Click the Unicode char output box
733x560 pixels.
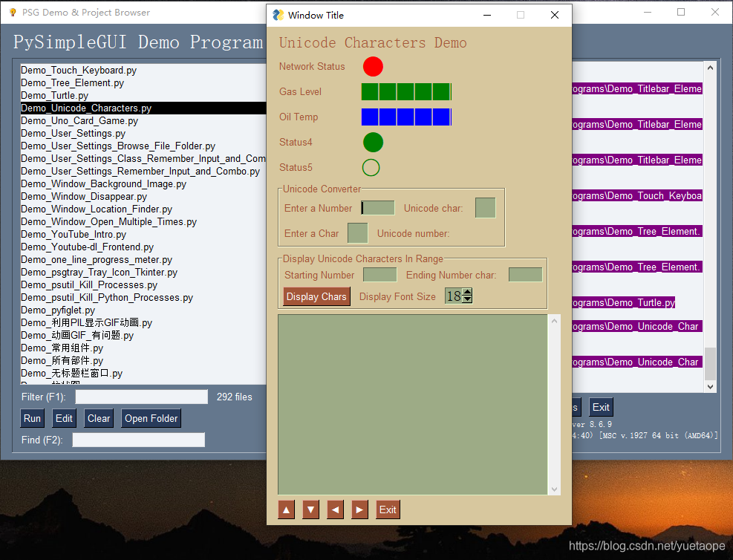(485, 207)
